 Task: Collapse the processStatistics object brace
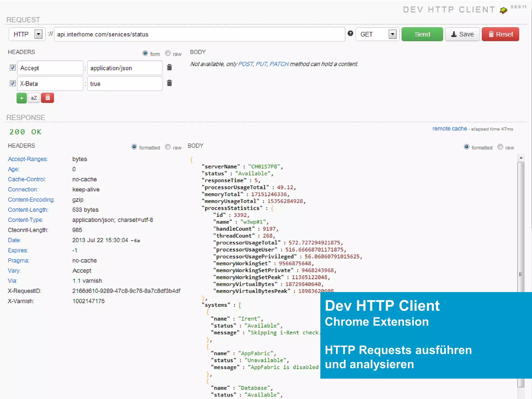(272, 208)
